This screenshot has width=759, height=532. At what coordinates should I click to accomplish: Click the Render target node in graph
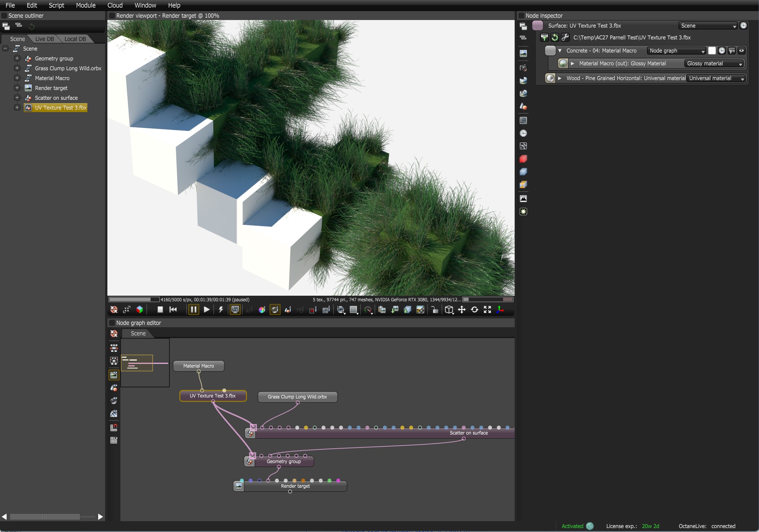coord(295,486)
